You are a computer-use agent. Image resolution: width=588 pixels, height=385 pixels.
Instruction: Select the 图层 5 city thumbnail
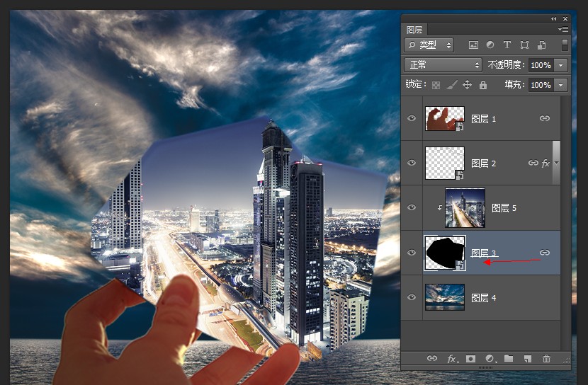pos(465,208)
